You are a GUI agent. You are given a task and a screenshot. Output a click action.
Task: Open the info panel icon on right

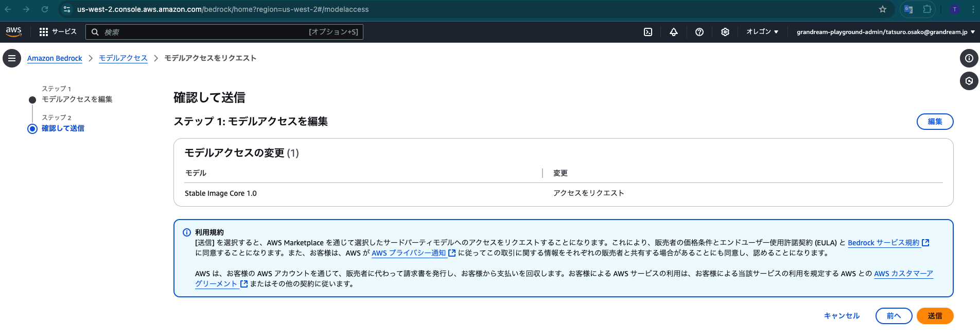tap(969, 58)
